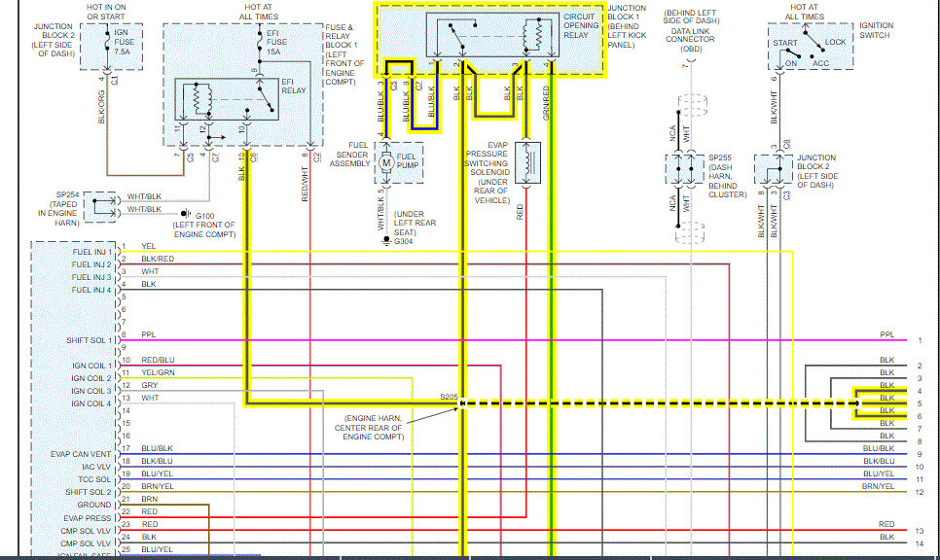Image resolution: width=940 pixels, height=560 pixels.
Task: Click the EVAP pressure switching solenoid coil symbol
Action: (529, 161)
